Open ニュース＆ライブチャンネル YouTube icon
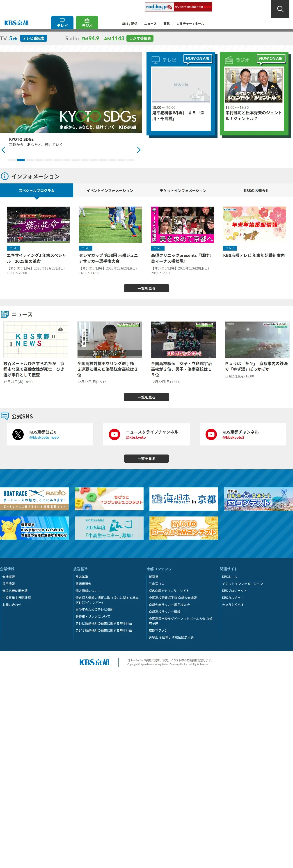 (x=115, y=435)
